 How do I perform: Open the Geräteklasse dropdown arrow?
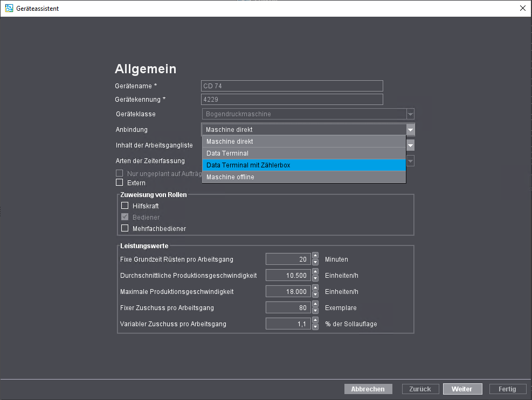point(410,114)
